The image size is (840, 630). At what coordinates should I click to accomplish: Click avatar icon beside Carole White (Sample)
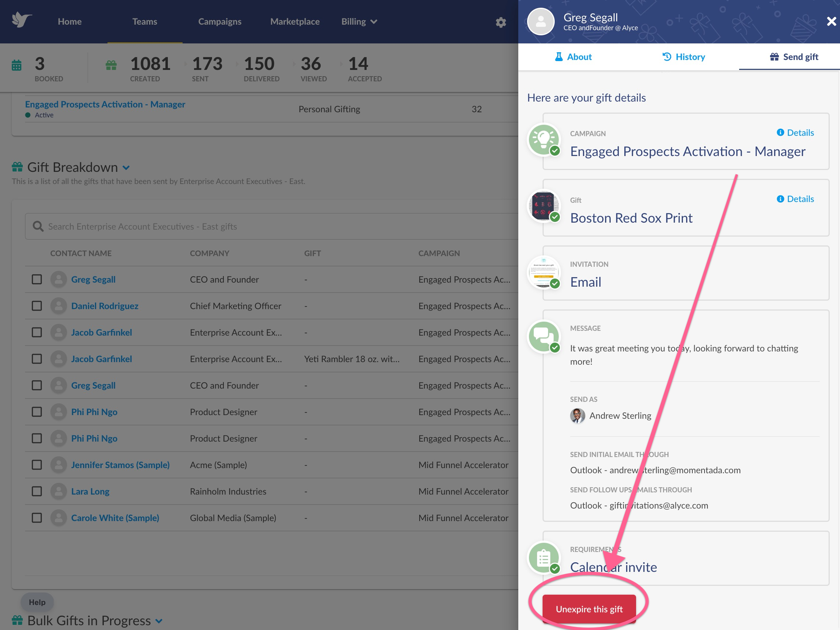pyautogui.click(x=59, y=518)
